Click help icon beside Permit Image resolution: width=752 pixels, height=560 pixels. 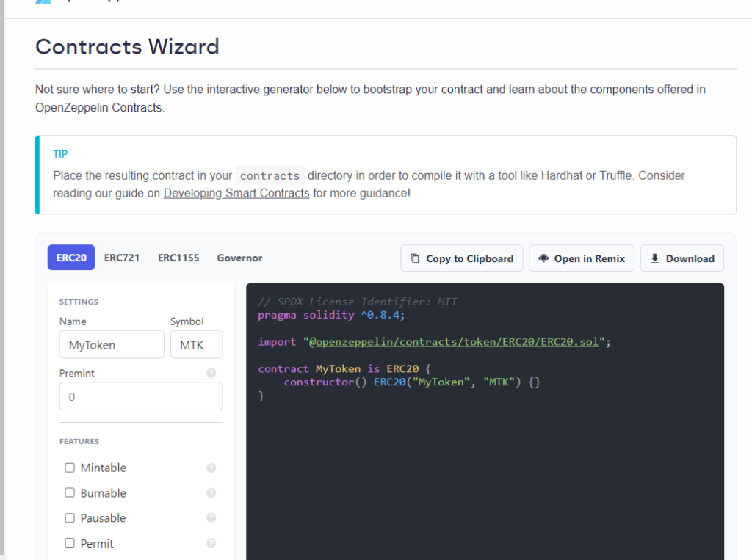click(211, 544)
